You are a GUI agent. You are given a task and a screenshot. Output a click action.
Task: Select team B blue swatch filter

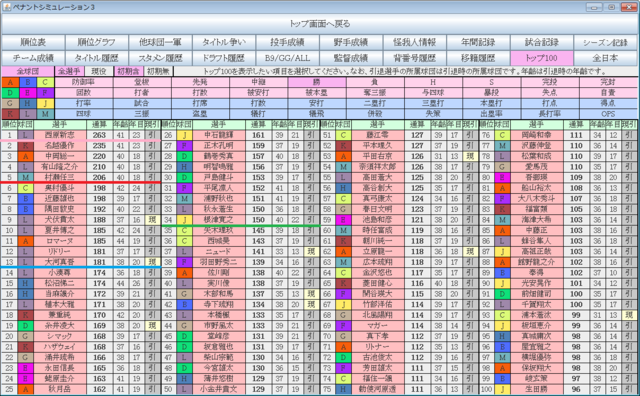click(x=28, y=82)
